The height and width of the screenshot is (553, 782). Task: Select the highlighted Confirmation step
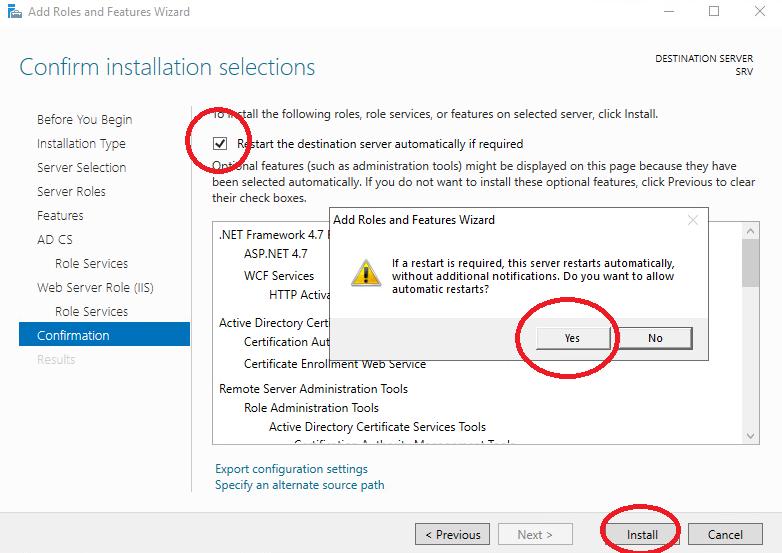[104, 335]
